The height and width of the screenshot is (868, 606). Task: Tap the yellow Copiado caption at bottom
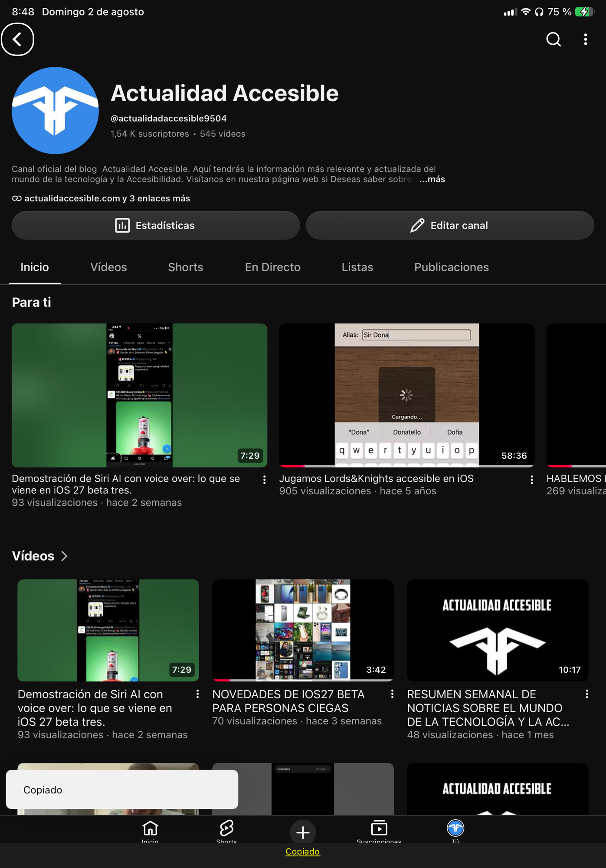click(303, 852)
